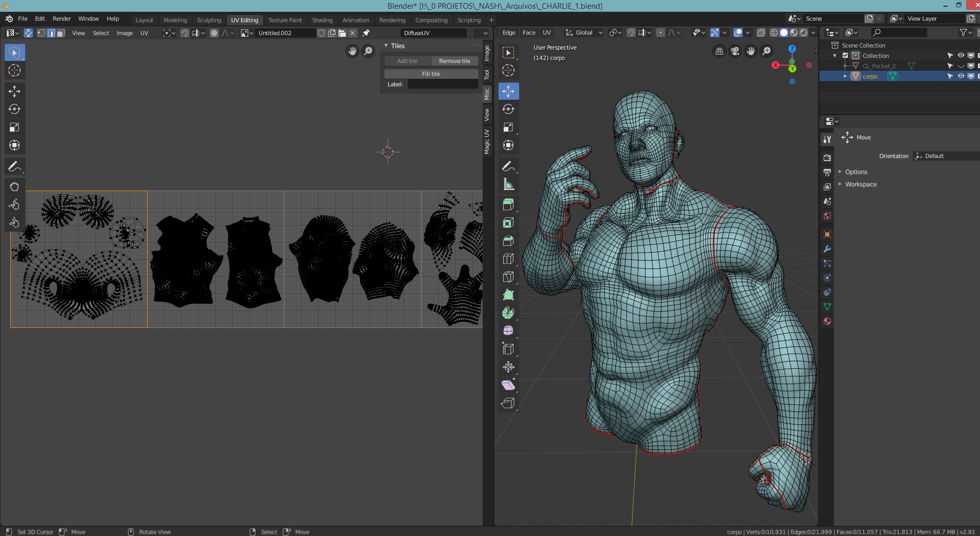Toggle snapping in 3D viewport header
This screenshot has width=980, height=536.
(631, 33)
